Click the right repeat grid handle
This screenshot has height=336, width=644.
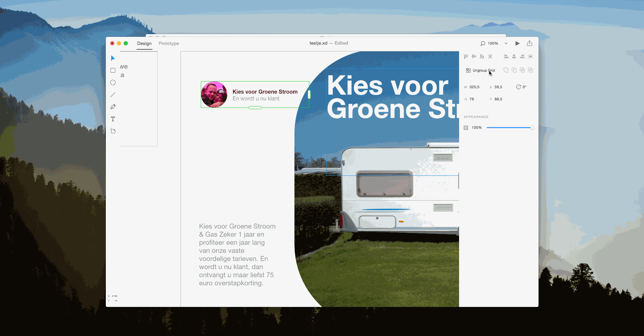click(x=309, y=94)
